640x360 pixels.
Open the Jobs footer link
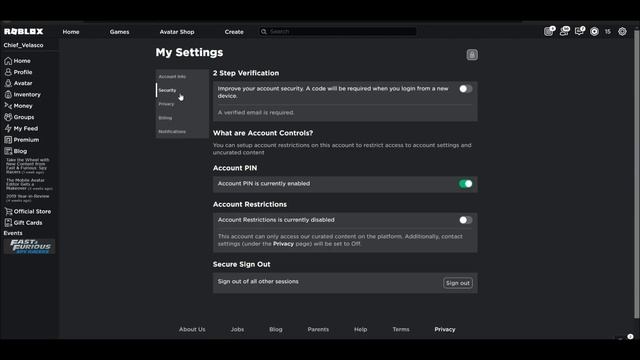coord(237,329)
